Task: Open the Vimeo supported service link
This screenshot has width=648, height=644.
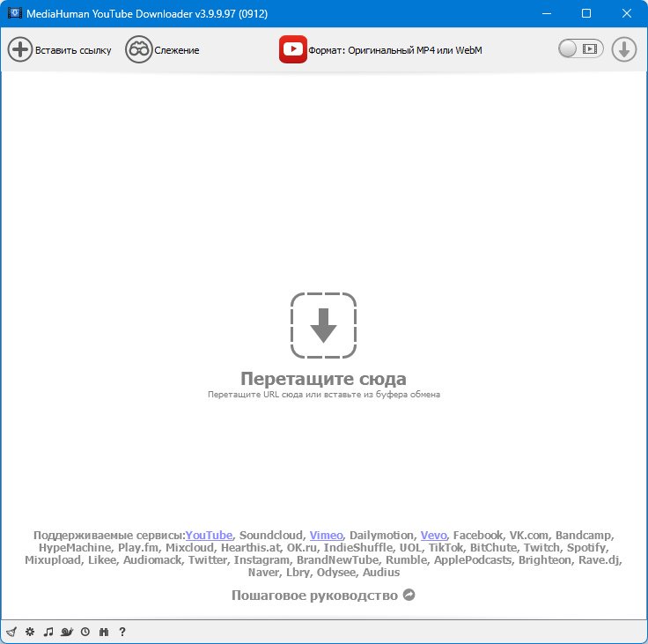Action: tap(327, 536)
